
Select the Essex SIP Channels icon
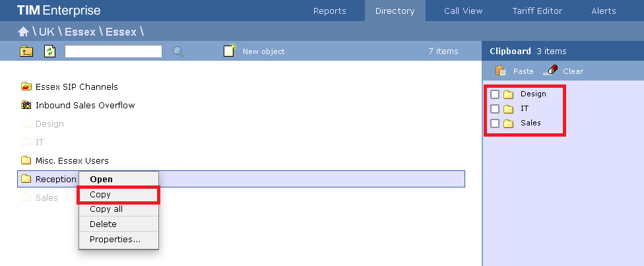click(26, 86)
